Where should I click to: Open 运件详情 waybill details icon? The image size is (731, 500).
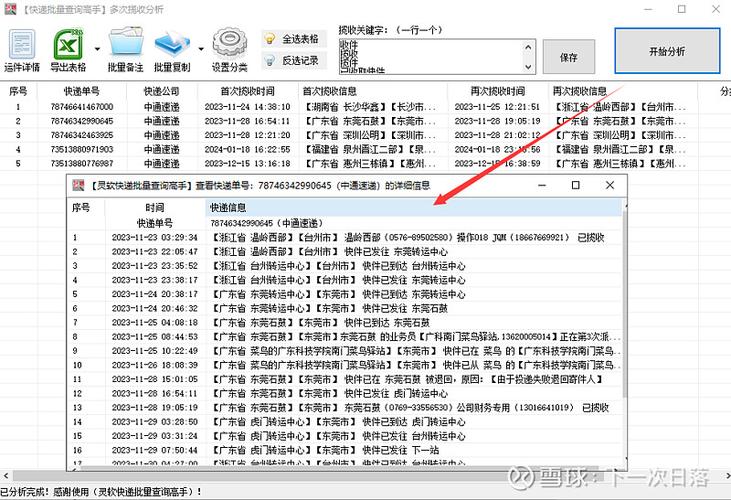(21, 50)
